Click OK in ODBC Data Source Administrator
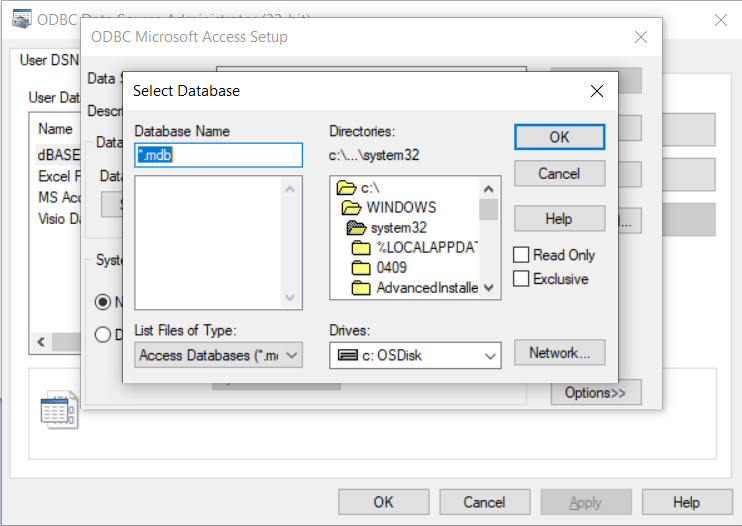 pos(383,502)
